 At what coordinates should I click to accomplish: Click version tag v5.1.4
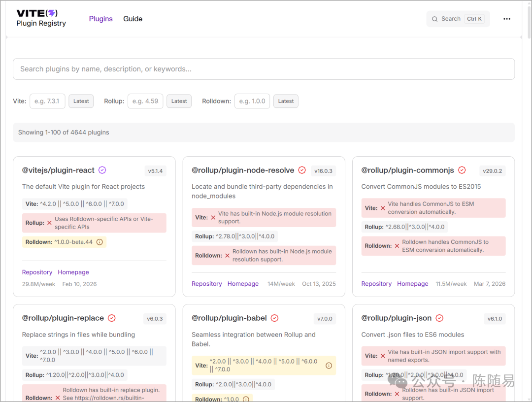point(155,171)
